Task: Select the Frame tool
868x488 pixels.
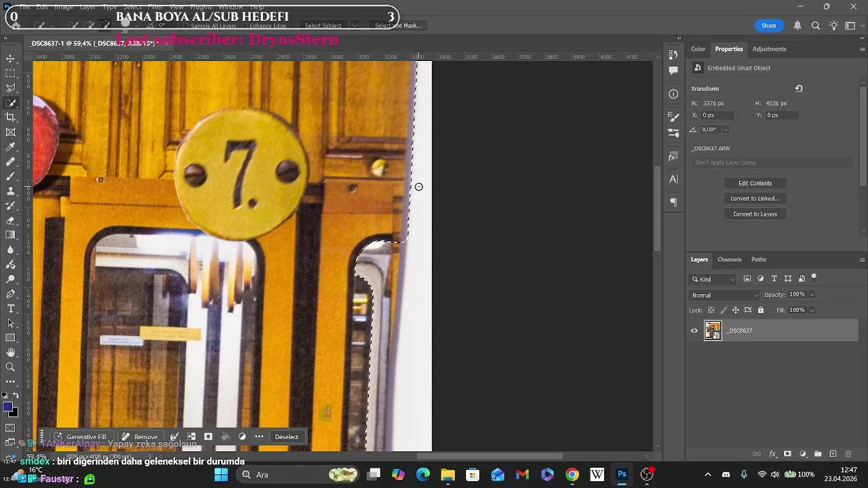Action: (x=11, y=133)
